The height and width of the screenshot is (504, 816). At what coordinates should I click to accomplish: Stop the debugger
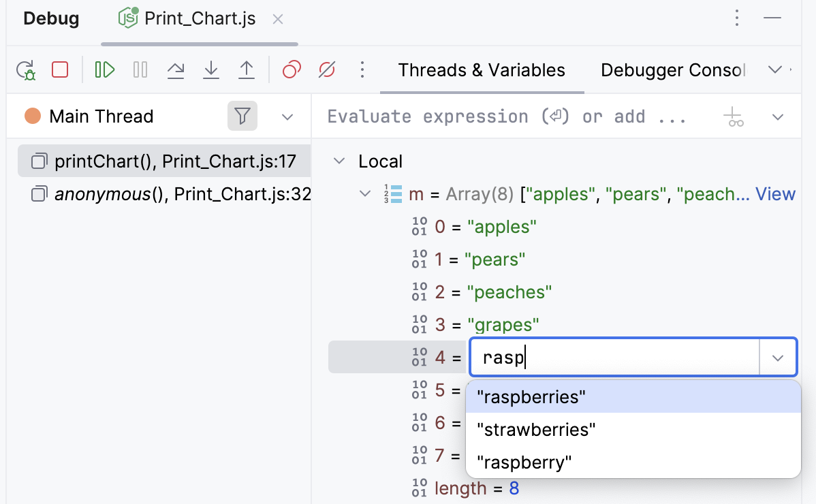(61, 69)
